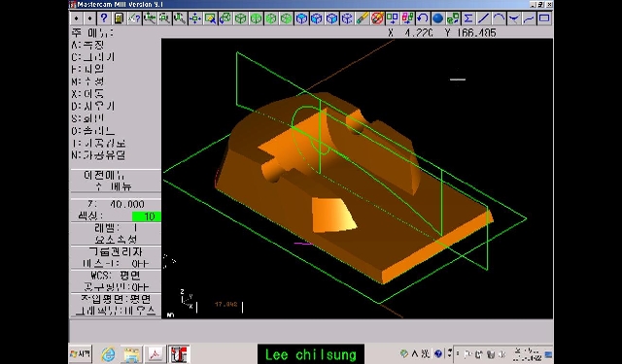This screenshot has width=622, height=364.
Task: Toggle the Tplane OFF setting
Action: [x=116, y=286]
